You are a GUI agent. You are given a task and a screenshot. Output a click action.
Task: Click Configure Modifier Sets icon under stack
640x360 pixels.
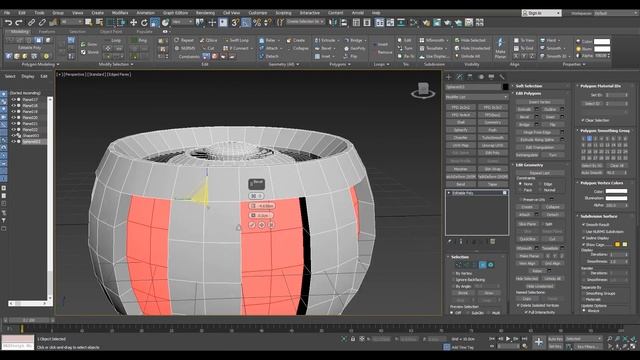coord(493,242)
